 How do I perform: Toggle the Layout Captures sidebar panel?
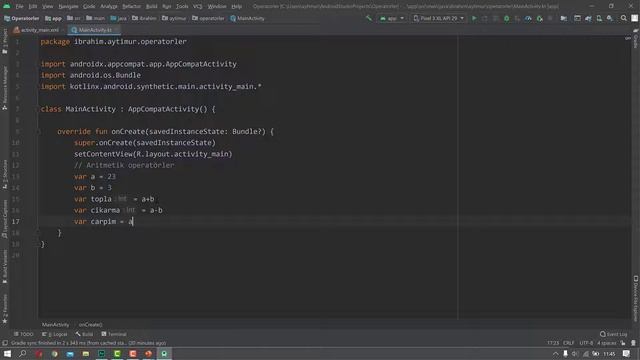coord(5,219)
